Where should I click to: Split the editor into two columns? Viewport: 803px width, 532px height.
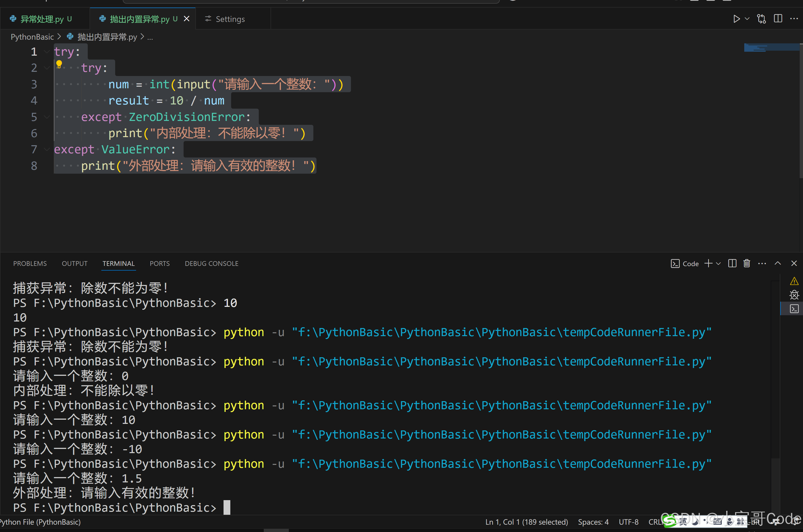tap(778, 19)
